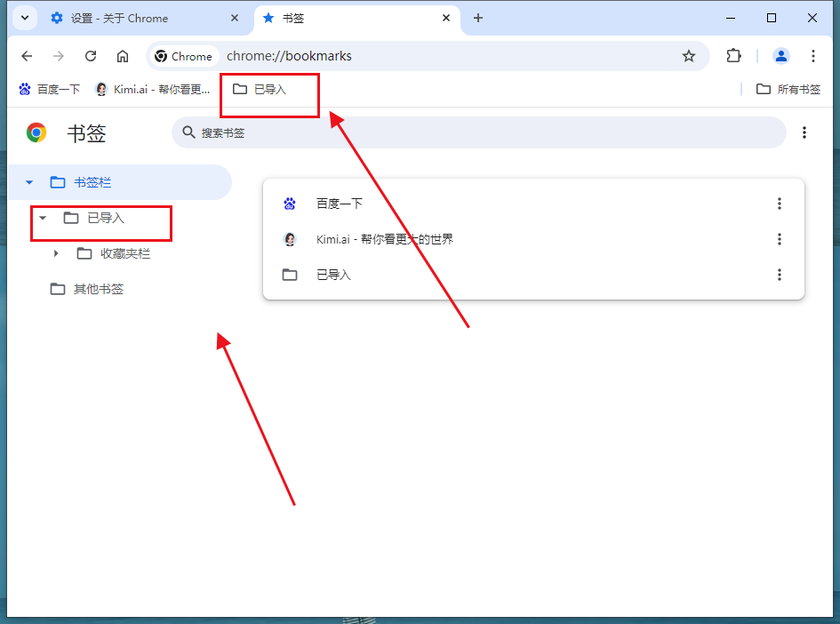840x624 pixels.
Task: Click the magnifier icon in search box
Action: tap(188, 132)
